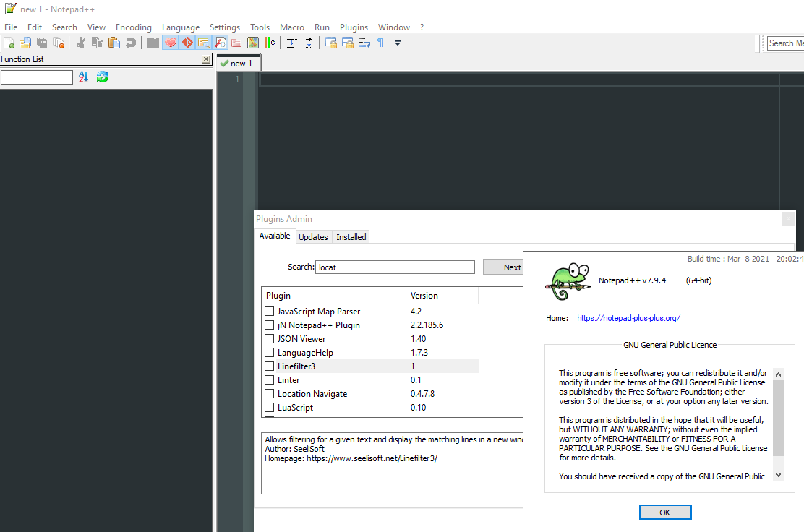This screenshot has width=804, height=532.
Task: Check the Location Navigate plugin
Action: (269, 394)
